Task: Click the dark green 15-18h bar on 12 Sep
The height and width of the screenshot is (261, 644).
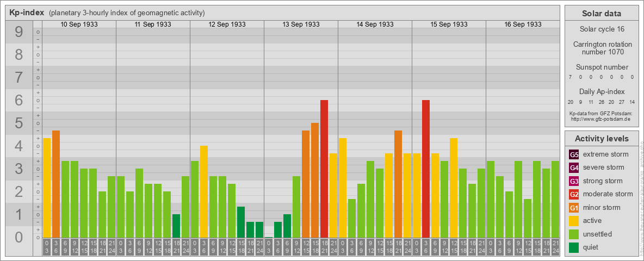Action: coord(240,222)
